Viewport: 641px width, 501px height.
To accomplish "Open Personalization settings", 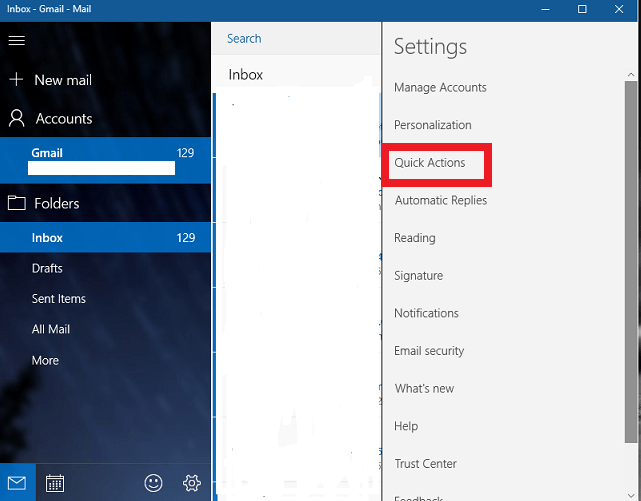I will tap(433, 125).
